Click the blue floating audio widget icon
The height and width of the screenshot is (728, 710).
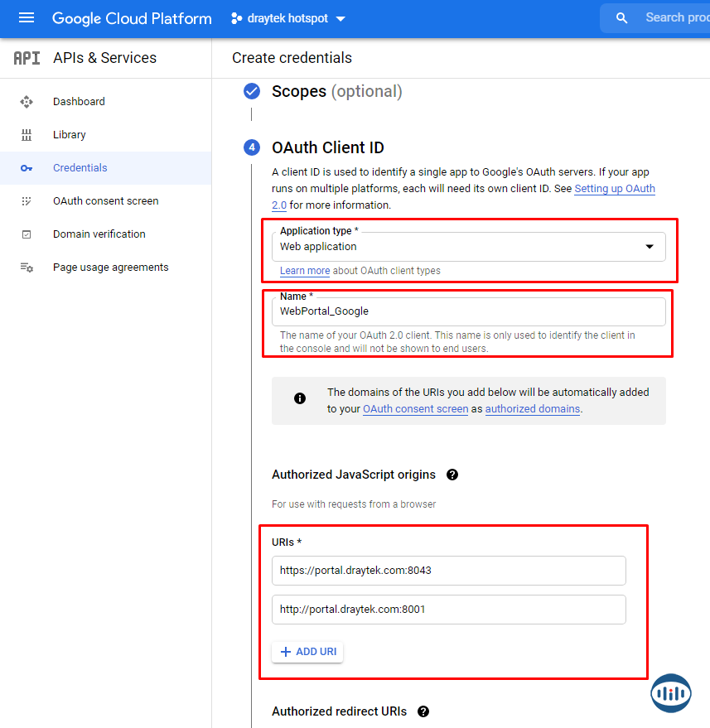point(670,692)
